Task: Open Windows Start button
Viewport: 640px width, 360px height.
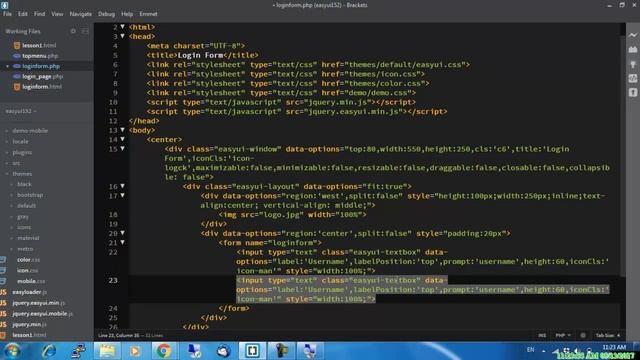Action: point(12,351)
